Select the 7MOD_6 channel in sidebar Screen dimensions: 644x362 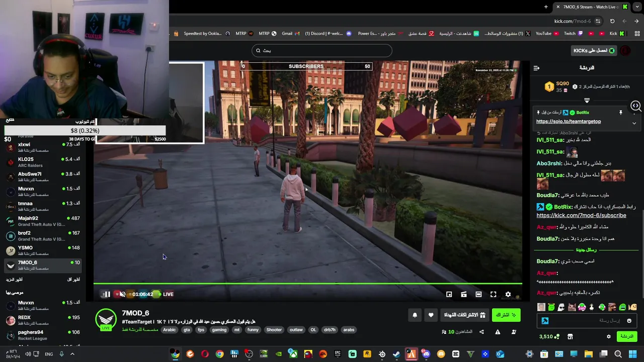pyautogui.click(x=43, y=265)
